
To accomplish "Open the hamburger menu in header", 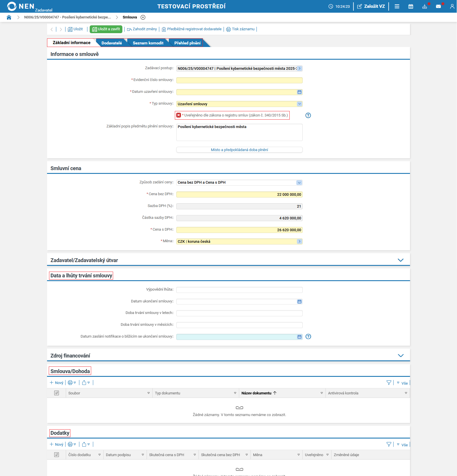I will pyautogui.click(x=397, y=6).
